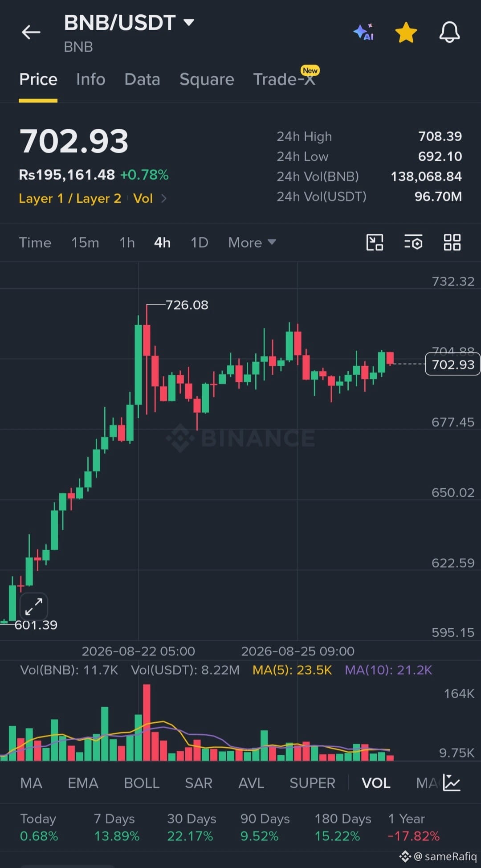Enable the SUPER indicator

(x=312, y=783)
